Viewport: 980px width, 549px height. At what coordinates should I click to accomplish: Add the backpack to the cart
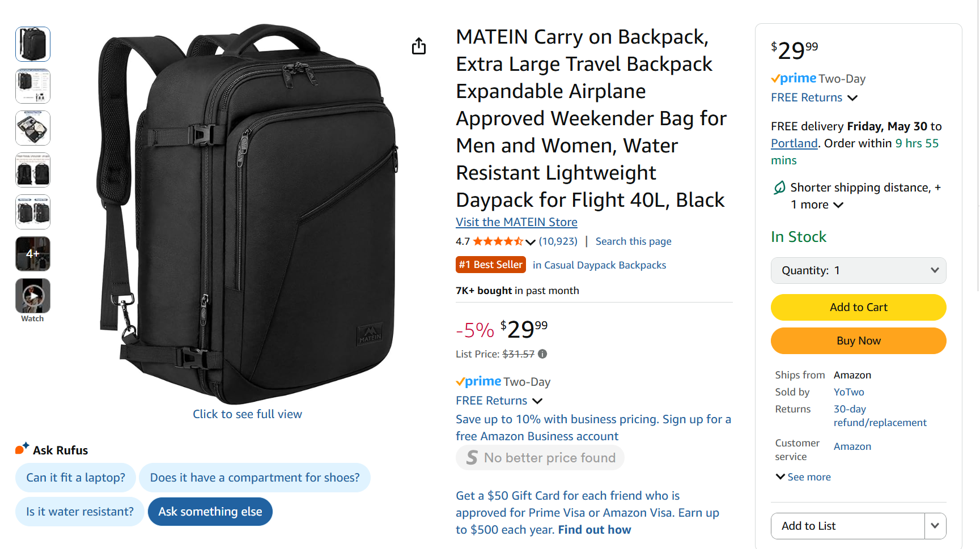click(858, 307)
